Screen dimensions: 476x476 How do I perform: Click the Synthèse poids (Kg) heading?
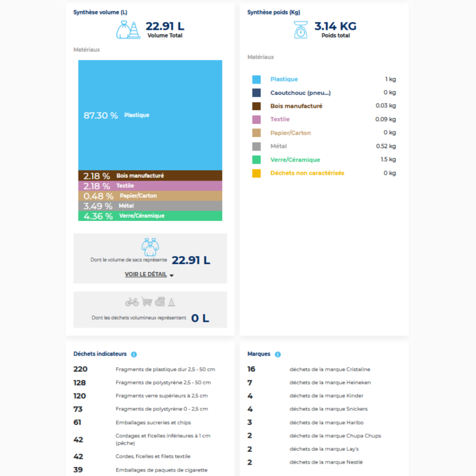[274, 12]
